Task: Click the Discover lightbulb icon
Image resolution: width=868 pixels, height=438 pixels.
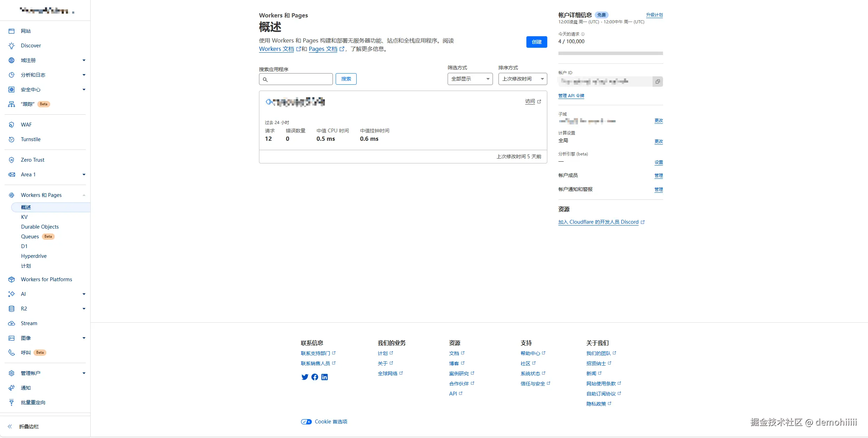Action: [x=12, y=46]
